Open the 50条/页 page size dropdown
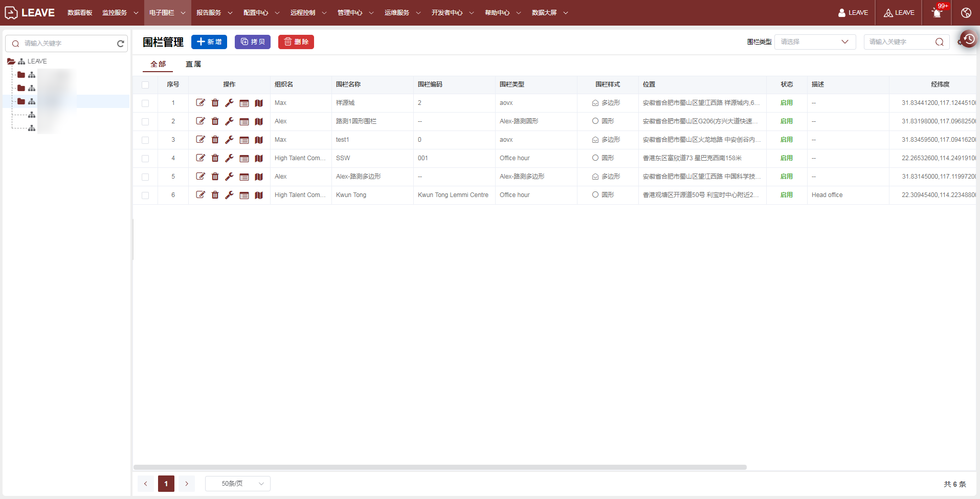Viewport: 980px width, 499px height. pos(237,484)
